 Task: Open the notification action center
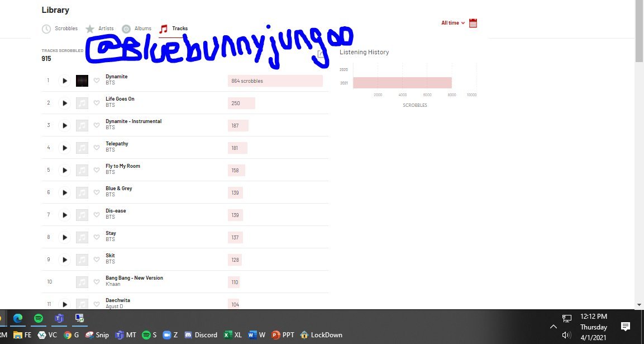click(x=626, y=327)
